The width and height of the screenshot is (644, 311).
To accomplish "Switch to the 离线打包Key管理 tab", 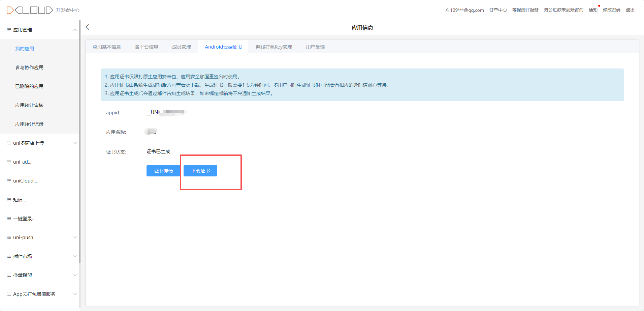I will (274, 47).
